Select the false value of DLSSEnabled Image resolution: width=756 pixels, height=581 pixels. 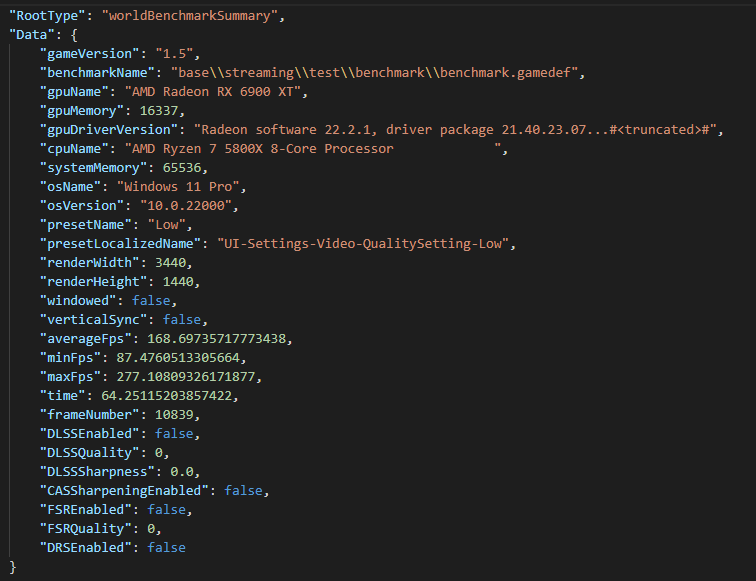[175, 433]
